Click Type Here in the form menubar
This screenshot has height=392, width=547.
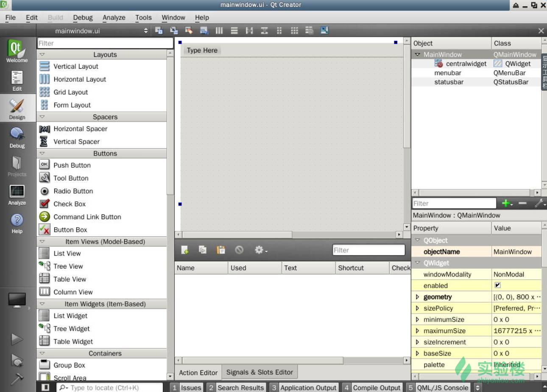[x=202, y=50]
